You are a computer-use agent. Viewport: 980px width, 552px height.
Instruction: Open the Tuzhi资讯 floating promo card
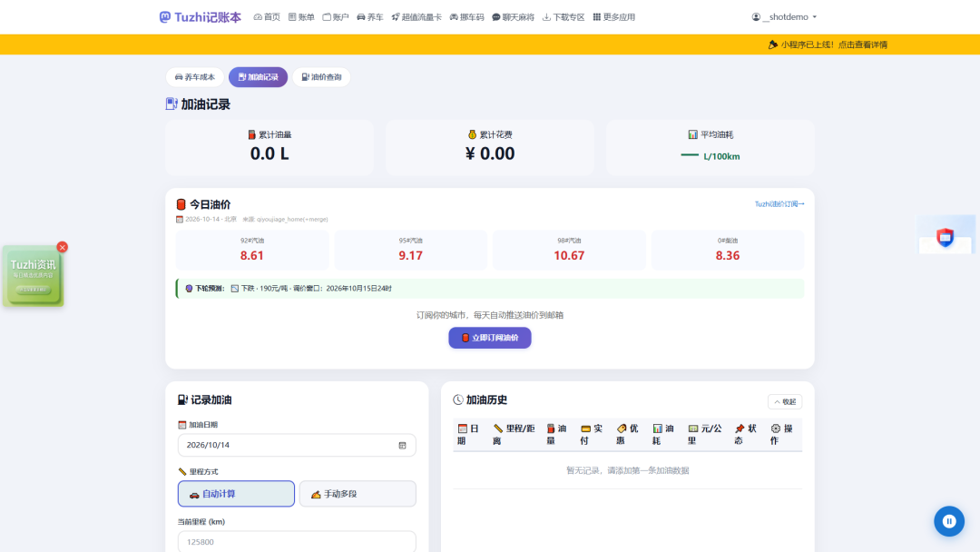tap(34, 276)
